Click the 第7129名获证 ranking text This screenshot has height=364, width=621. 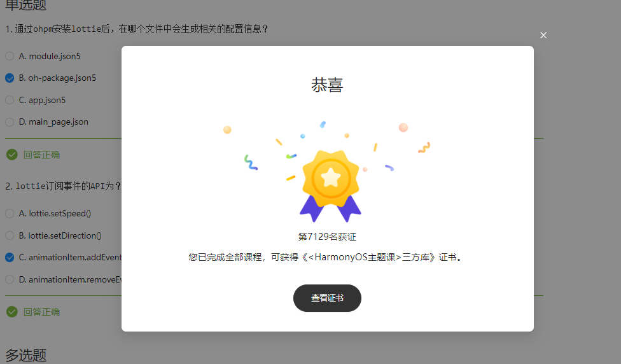[x=327, y=237]
